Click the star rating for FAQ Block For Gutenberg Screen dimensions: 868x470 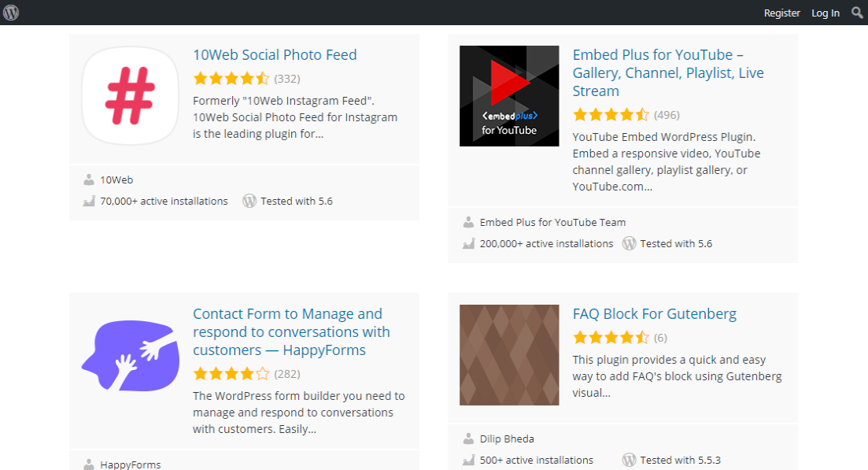coord(611,338)
